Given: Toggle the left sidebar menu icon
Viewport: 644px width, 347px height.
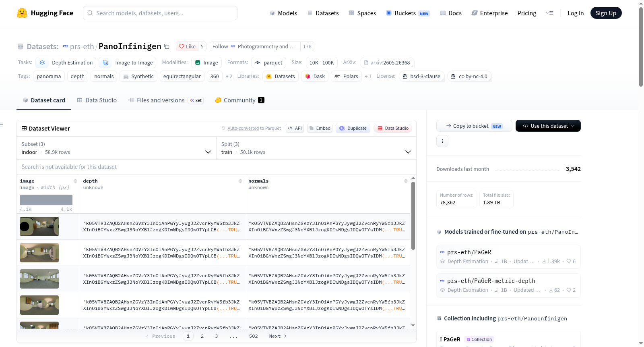Looking at the screenshot, I should coord(2,125).
